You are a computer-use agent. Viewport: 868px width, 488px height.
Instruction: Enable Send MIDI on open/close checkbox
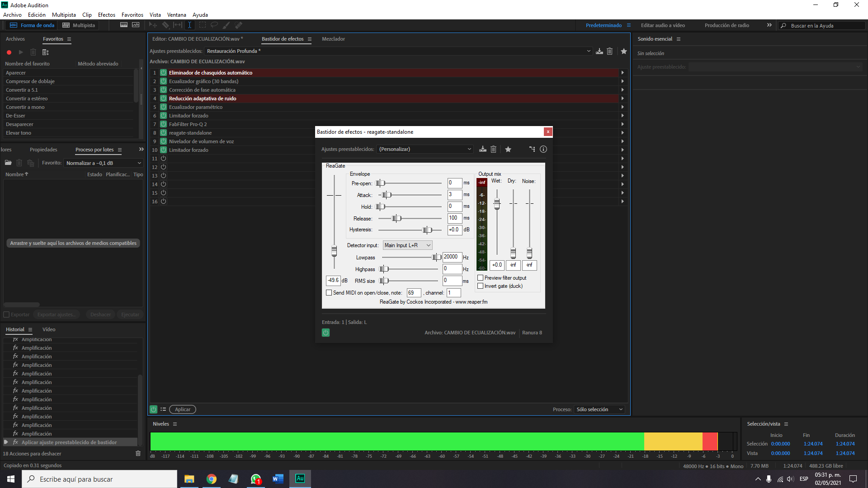click(x=329, y=293)
